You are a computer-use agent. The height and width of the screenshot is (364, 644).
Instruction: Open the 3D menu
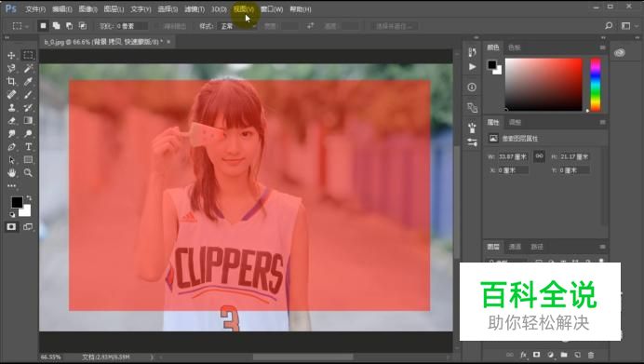pyautogui.click(x=219, y=9)
